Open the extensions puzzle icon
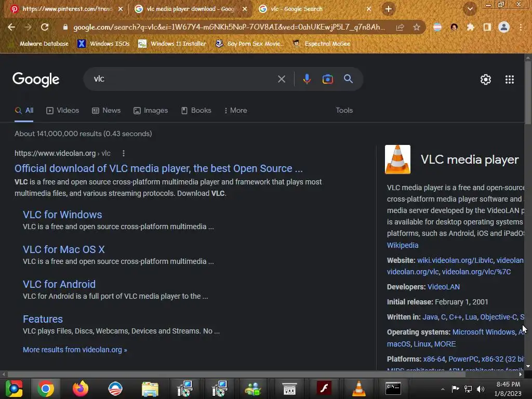The height and width of the screenshot is (399, 532). pos(470,27)
